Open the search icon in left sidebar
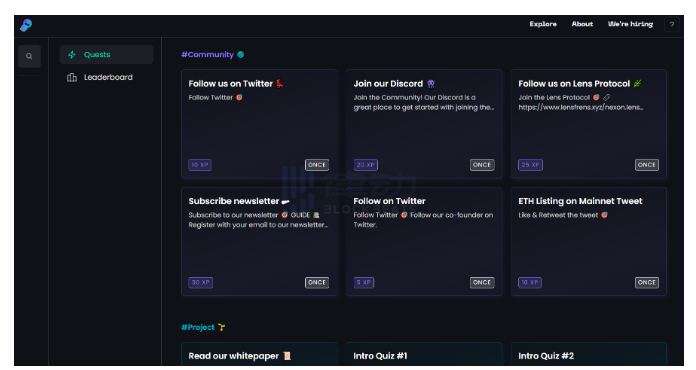The height and width of the screenshot is (370, 696). tap(29, 56)
